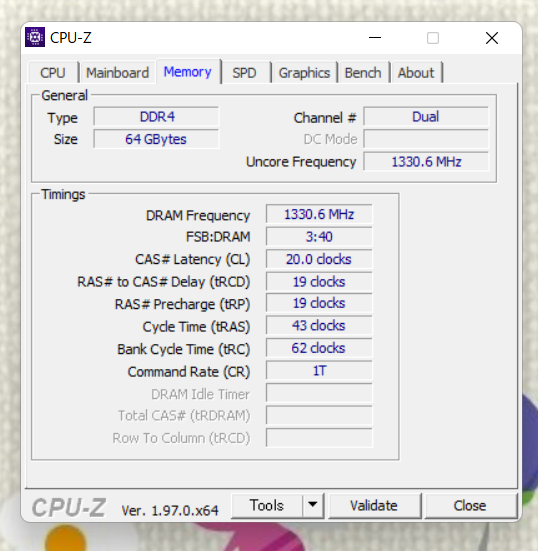
Task: Click the RAS# Precharge (tRP) label
Action: coord(182,304)
